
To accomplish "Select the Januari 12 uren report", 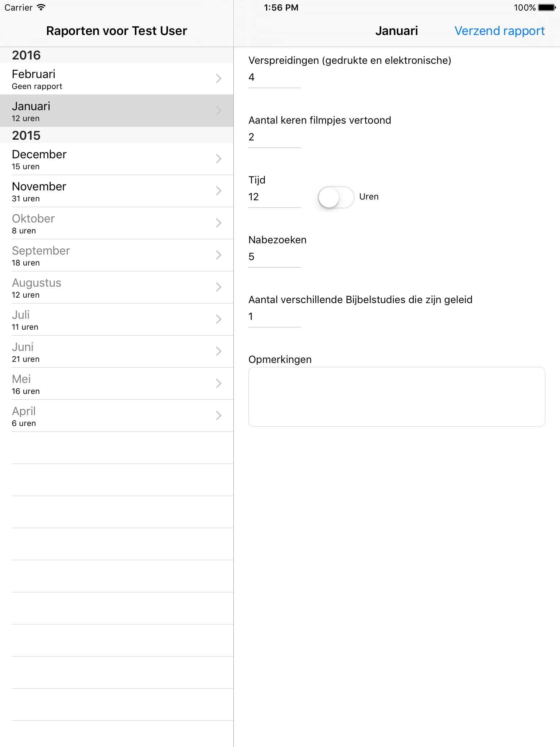I will [x=109, y=111].
